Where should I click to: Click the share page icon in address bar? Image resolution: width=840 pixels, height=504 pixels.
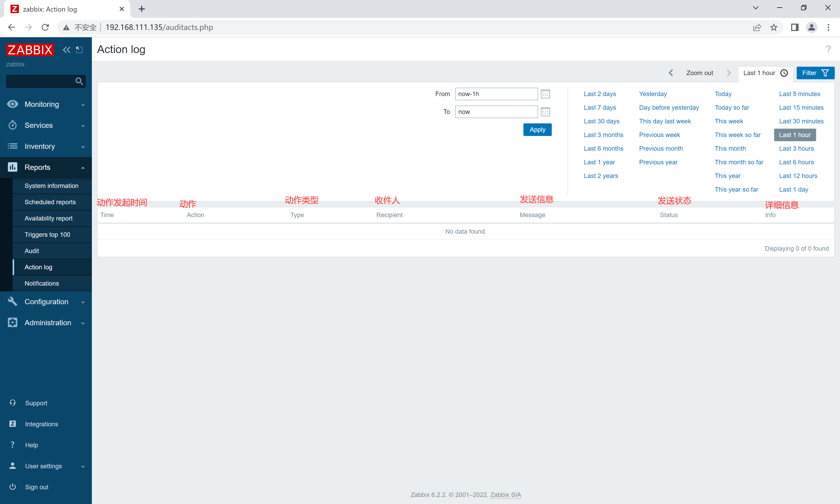click(757, 27)
